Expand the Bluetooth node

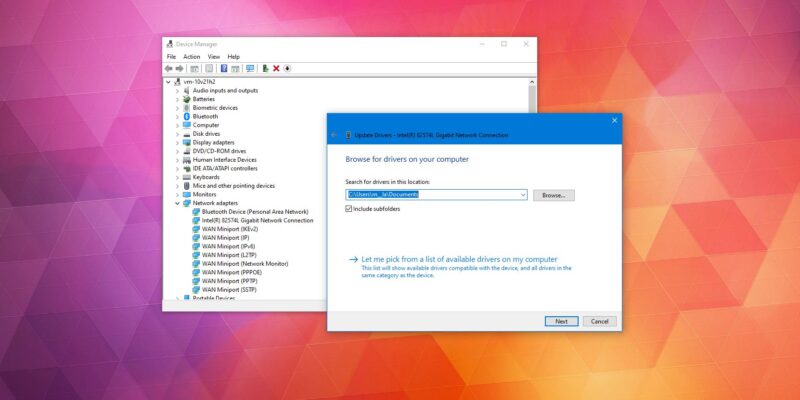pyautogui.click(x=178, y=116)
